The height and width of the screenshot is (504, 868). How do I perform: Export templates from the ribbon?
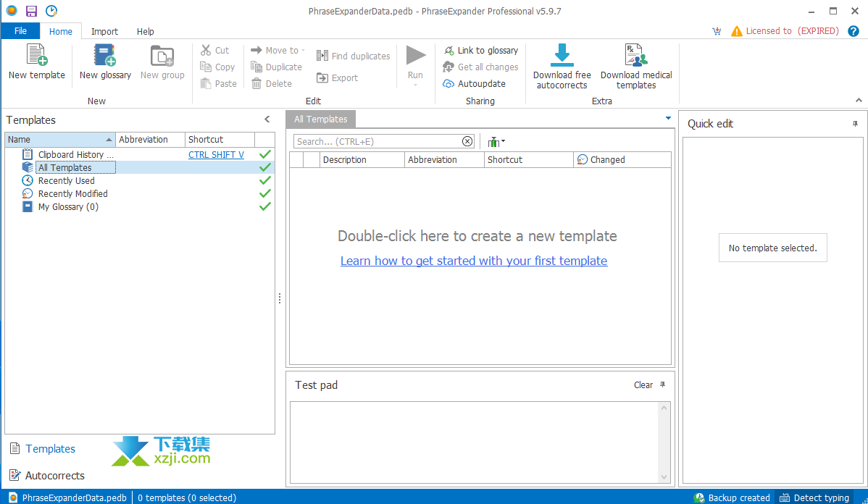tap(337, 78)
